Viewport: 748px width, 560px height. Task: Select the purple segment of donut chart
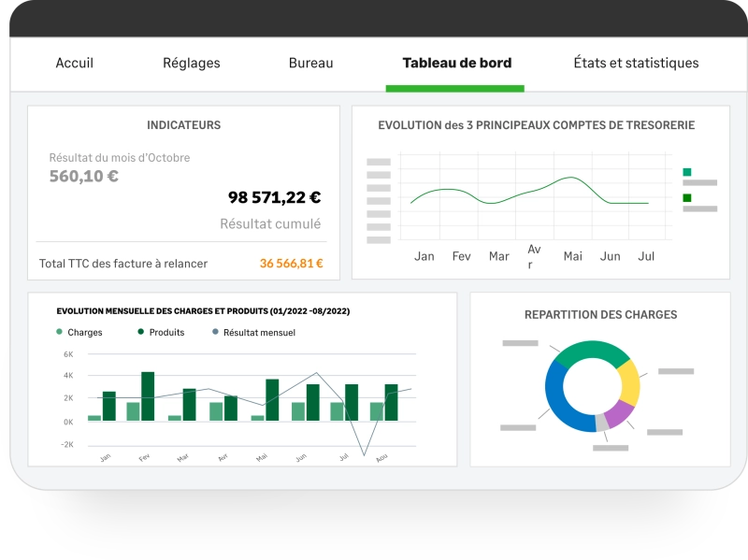tap(619, 412)
